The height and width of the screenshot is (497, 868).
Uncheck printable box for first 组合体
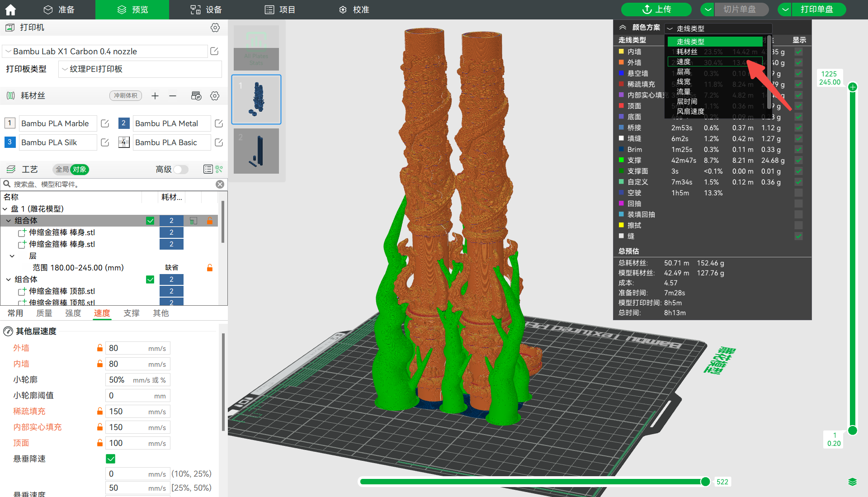coord(150,221)
